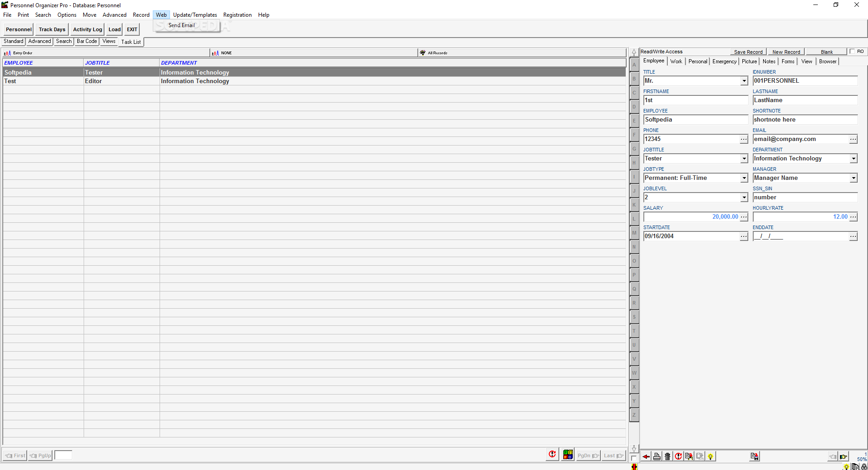Click refresh icon in record toolbar
The image size is (868, 470).
tap(678, 456)
